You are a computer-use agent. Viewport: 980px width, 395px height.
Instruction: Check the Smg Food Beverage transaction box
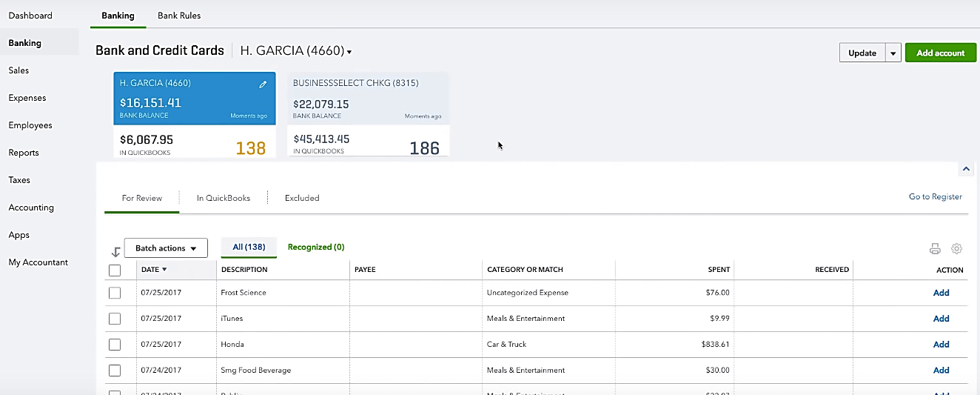[115, 371]
